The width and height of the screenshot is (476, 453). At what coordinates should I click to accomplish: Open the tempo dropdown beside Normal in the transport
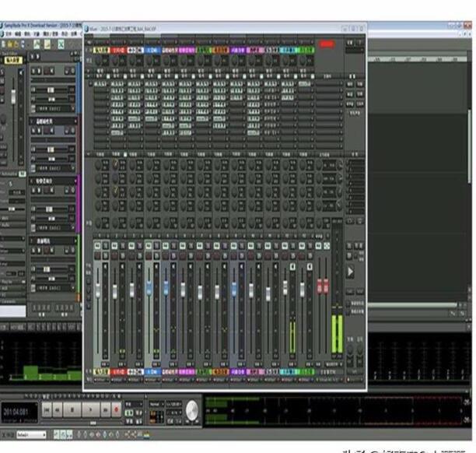pyautogui.click(x=173, y=404)
